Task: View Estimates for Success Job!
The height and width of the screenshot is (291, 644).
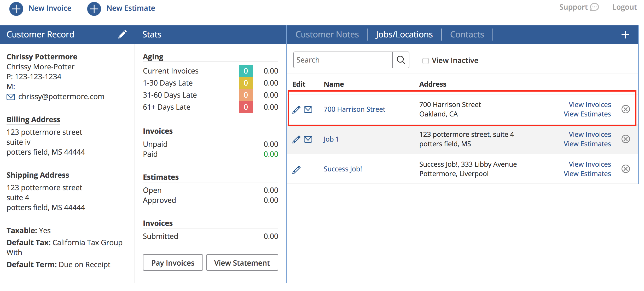Action: (x=587, y=174)
